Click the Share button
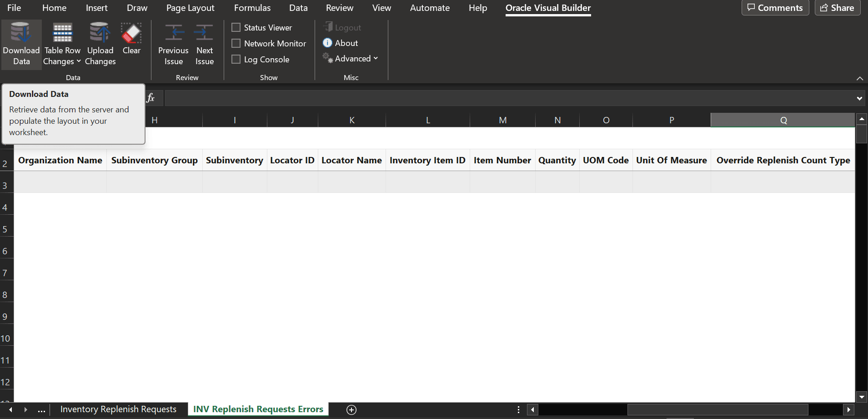 838,8
